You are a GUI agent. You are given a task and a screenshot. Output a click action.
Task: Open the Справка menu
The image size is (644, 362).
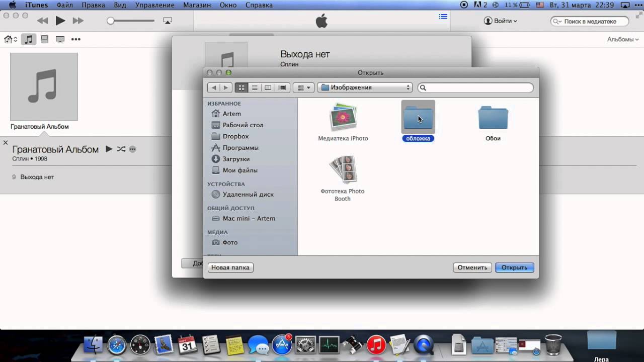(259, 5)
